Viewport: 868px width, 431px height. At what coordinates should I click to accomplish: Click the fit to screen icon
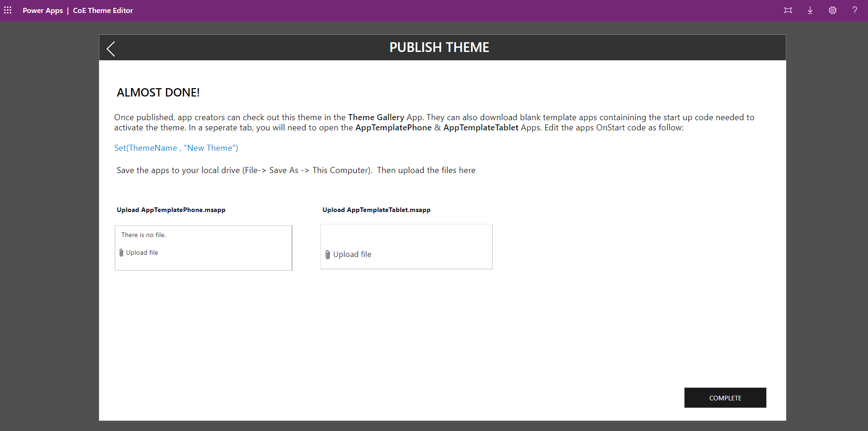[788, 10]
